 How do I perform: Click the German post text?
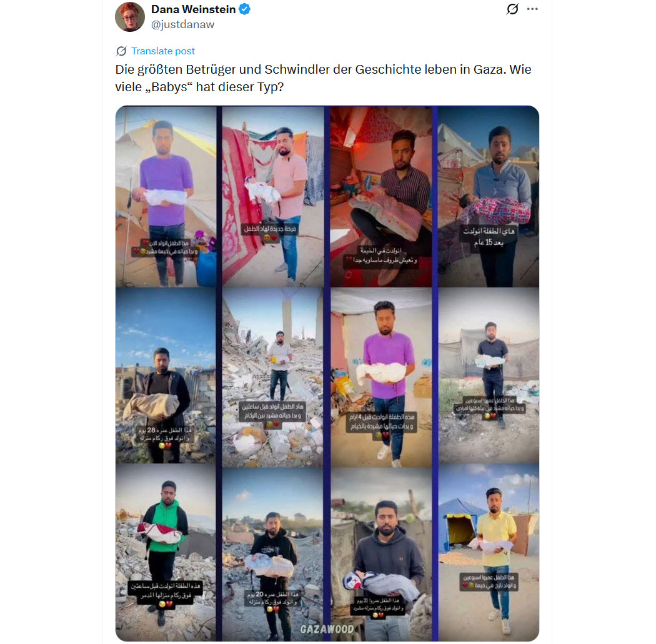[323, 78]
